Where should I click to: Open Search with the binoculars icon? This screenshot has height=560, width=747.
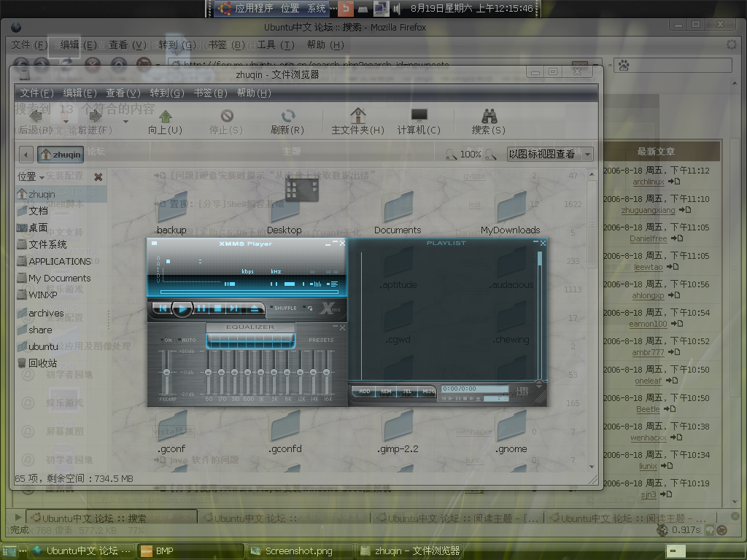point(488,122)
